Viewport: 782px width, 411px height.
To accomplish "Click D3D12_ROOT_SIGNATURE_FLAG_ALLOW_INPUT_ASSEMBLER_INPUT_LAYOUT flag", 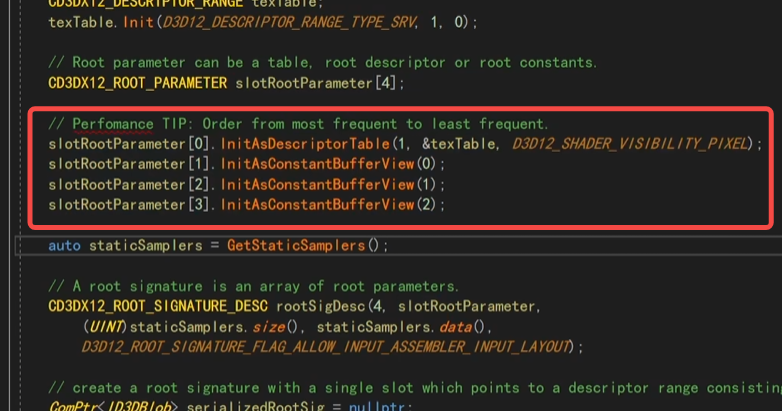I will [326, 347].
